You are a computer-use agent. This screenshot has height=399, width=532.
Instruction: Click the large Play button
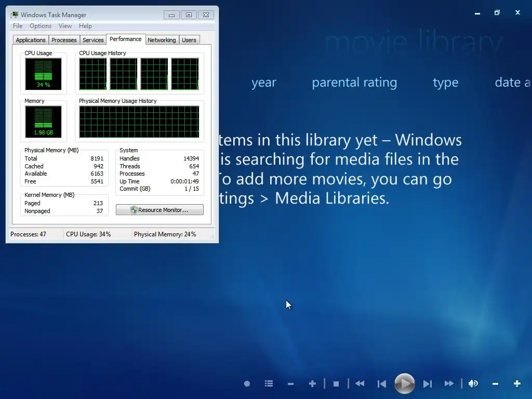404,383
